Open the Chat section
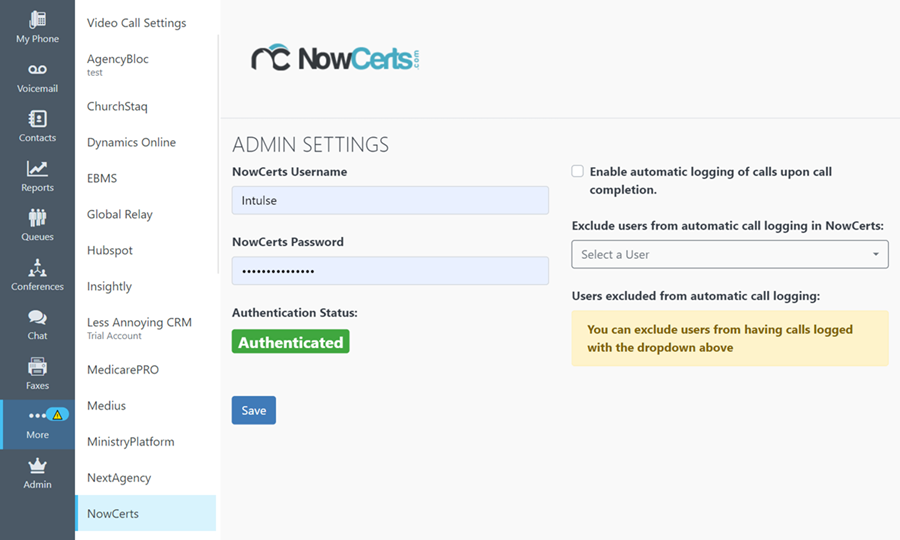 click(37, 324)
